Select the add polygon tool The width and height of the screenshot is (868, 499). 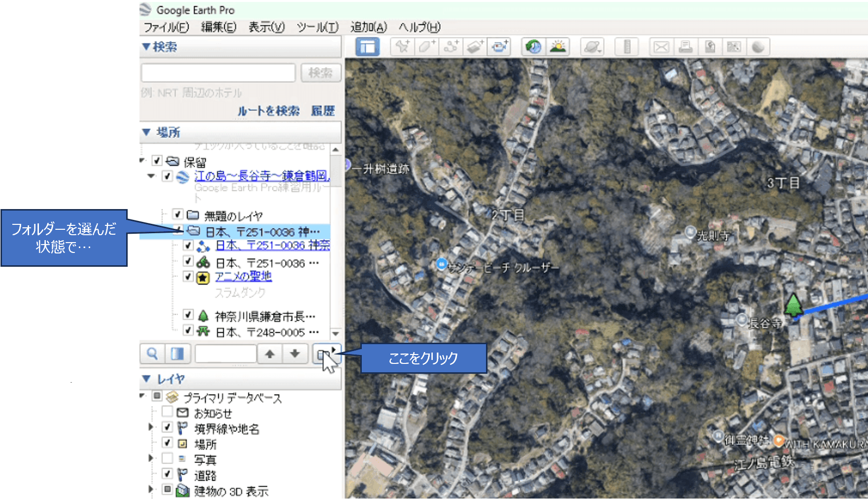(x=426, y=47)
